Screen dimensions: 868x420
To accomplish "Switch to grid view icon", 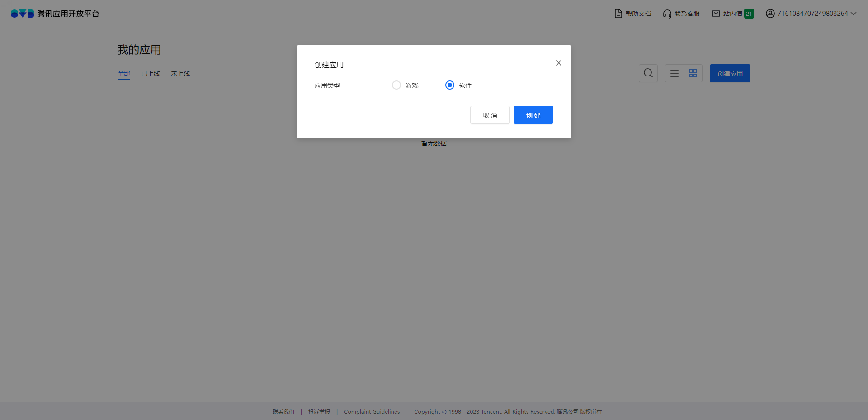I will (693, 73).
